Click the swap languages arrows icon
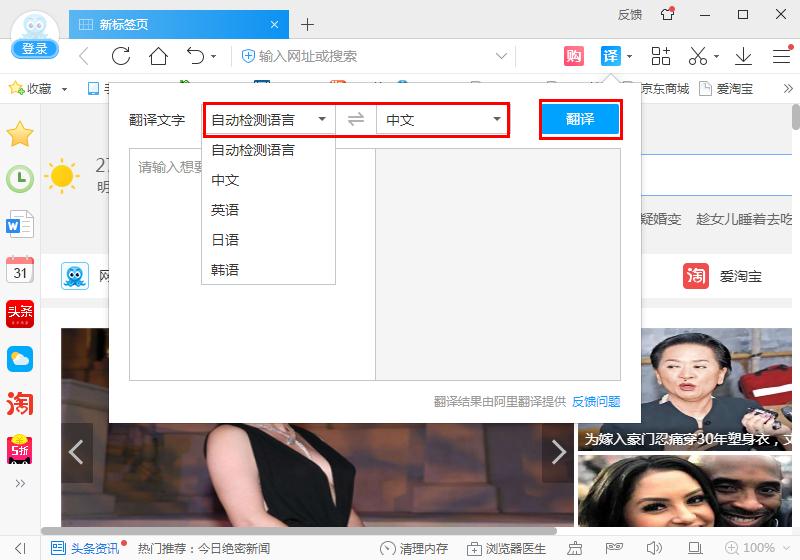The height and width of the screenshot is (560, 800). pyautogui.click(x=356, y=120)
